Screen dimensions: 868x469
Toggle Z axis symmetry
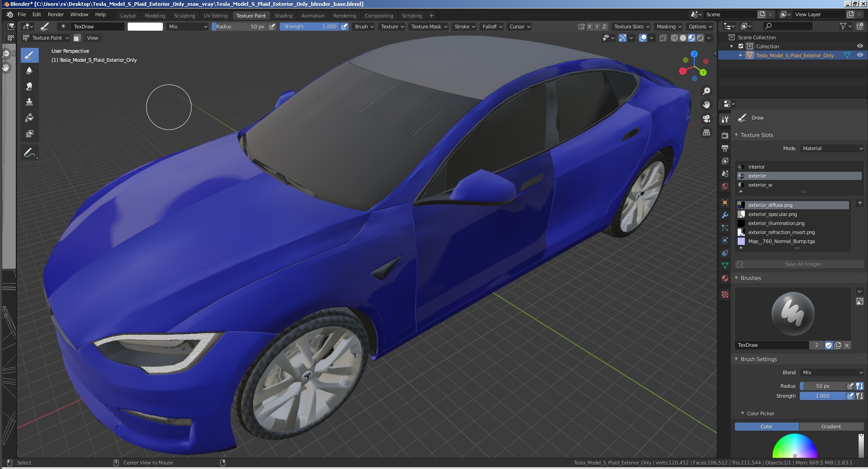(605, 27)
